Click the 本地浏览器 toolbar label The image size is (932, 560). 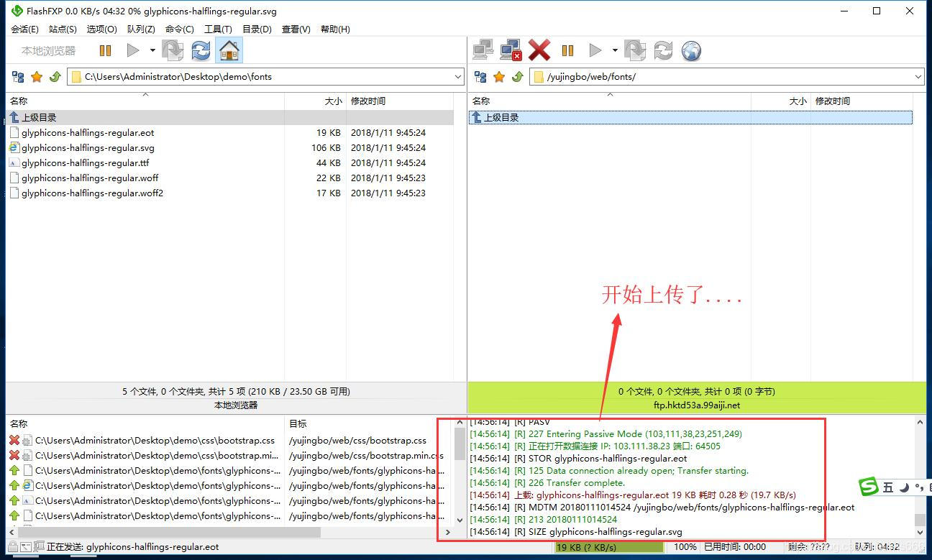(x=48, y=50)
